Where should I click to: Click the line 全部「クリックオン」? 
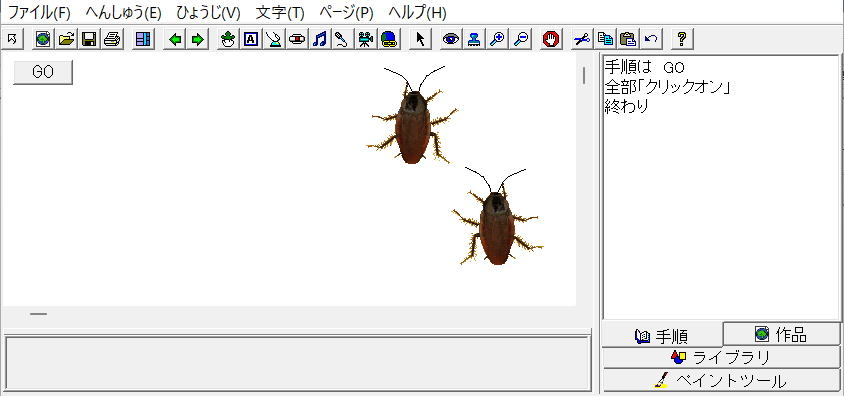(x=667, y=87)
